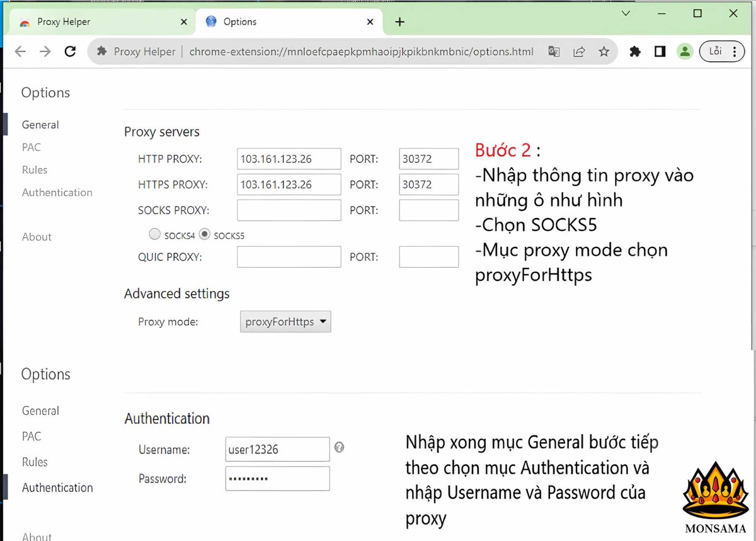Select PAC in the lower sidebar
Screen dimensions: 756x541
(31, 436)
